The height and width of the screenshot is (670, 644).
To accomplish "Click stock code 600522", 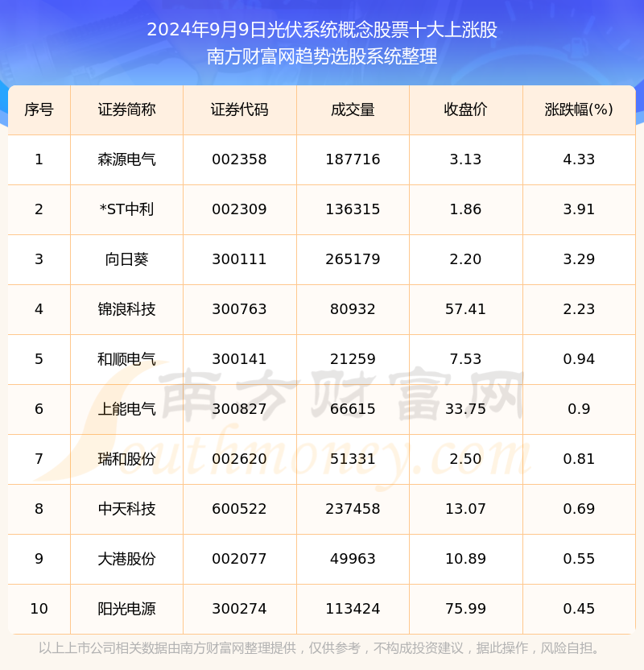I will coord(239,509).
